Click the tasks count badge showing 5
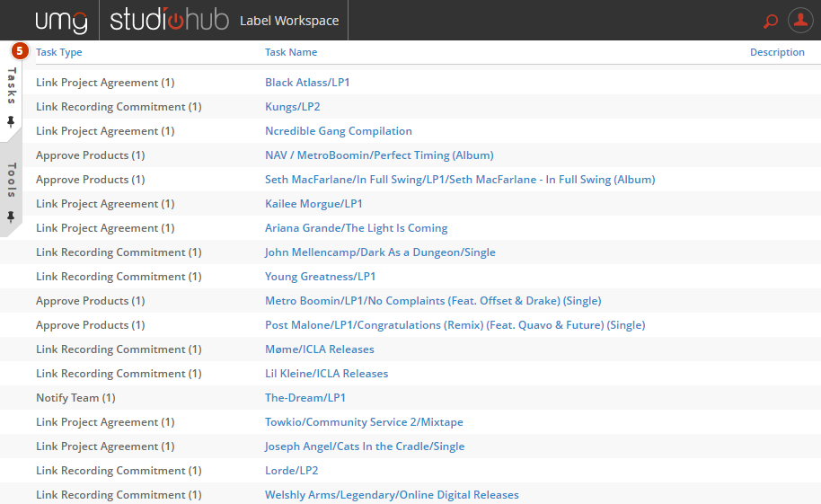 coord(20,51)
